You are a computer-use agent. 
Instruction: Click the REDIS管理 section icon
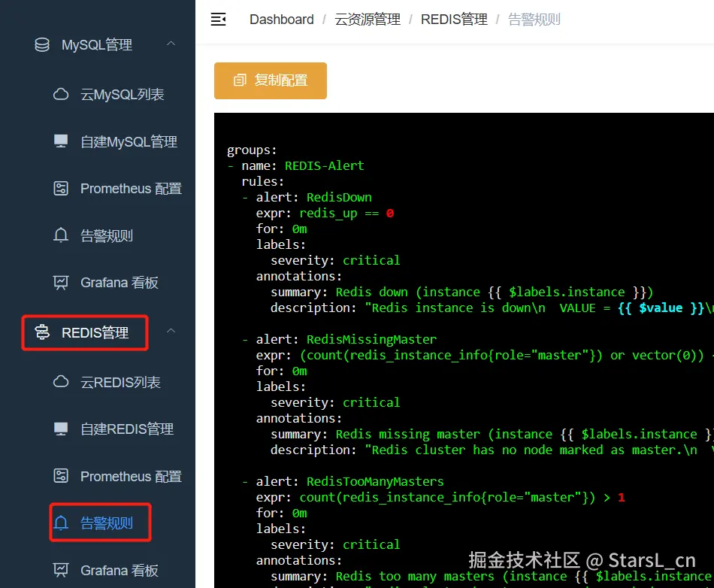pos(42,332)
